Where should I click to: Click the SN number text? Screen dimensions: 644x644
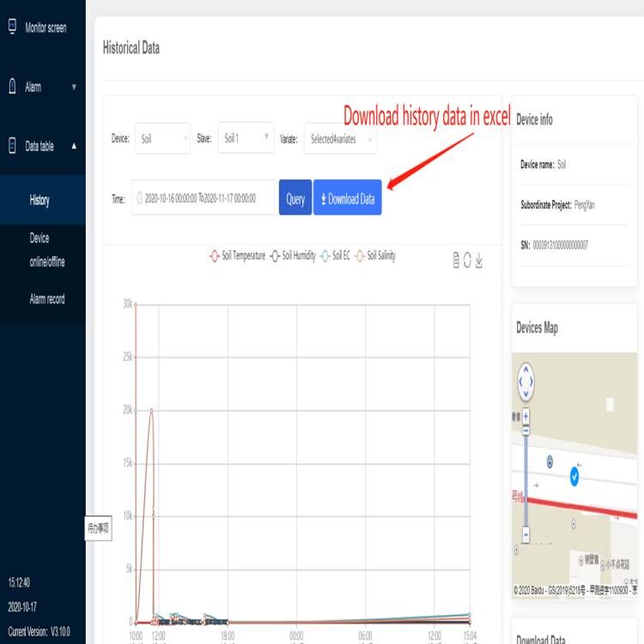[x=560, y=246]
